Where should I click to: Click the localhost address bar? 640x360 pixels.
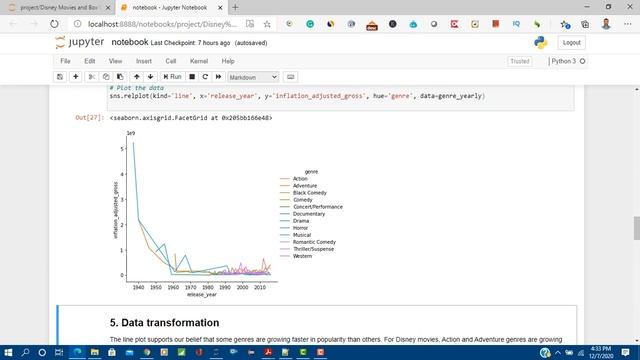(x=162, y=24)
